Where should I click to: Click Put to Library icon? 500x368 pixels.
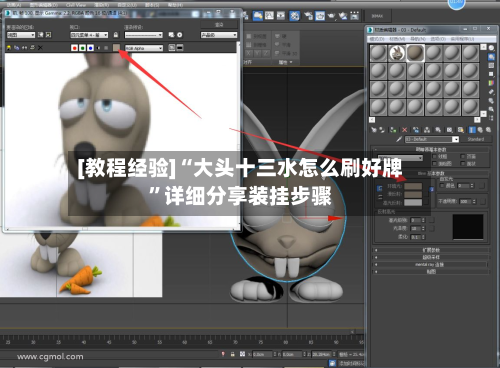coord(438,130)
